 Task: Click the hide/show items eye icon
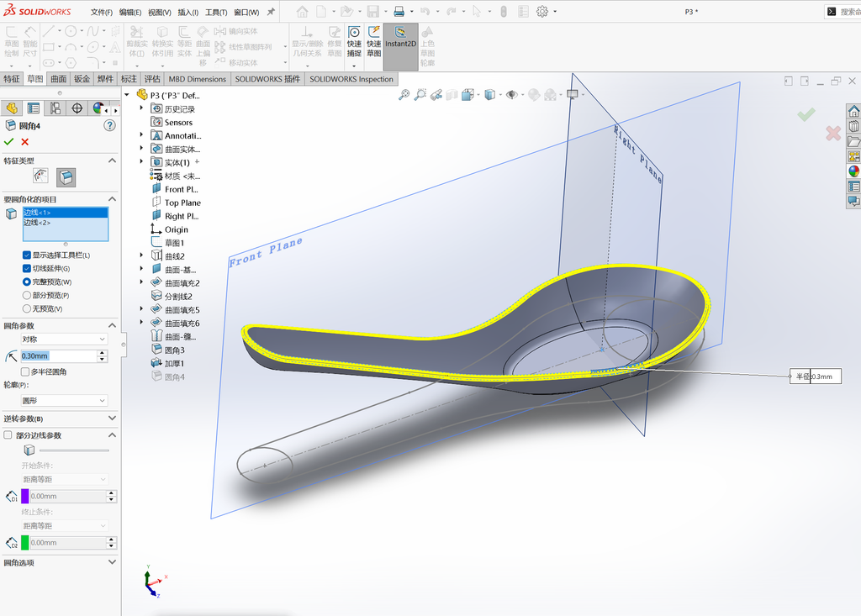coord(512,95)
